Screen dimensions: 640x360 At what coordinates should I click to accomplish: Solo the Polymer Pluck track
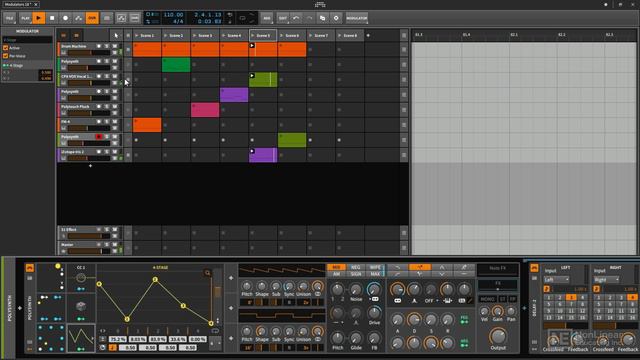(107, 107)
